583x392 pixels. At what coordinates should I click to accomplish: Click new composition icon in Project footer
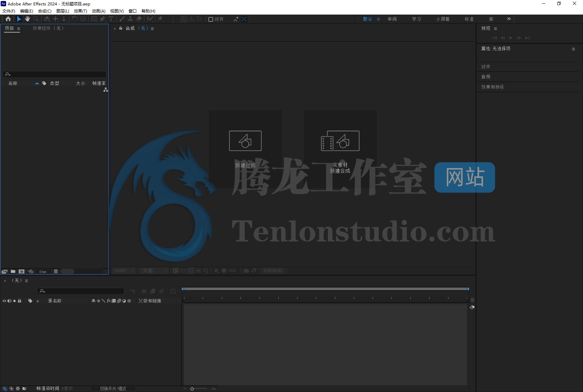(22, 272)
